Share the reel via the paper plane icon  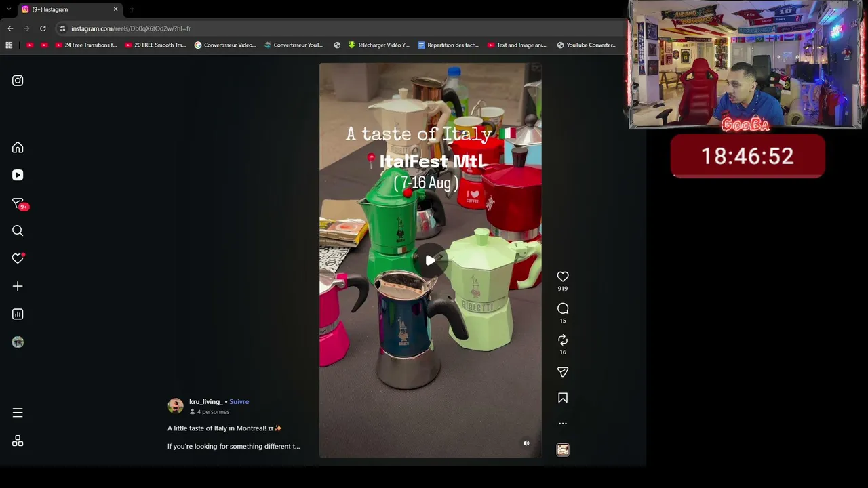point(563,372)
